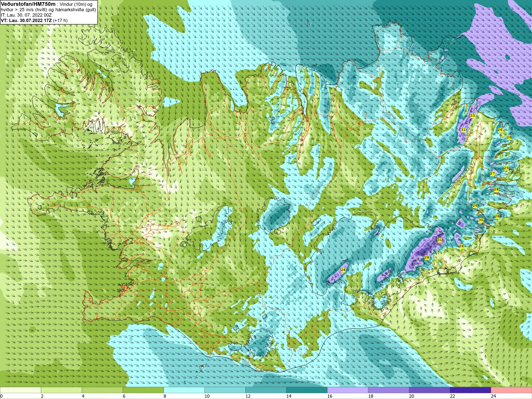Click the yellow gust label "33"
Viewport: 532px width, 399px height.
(x=473, y=116)
